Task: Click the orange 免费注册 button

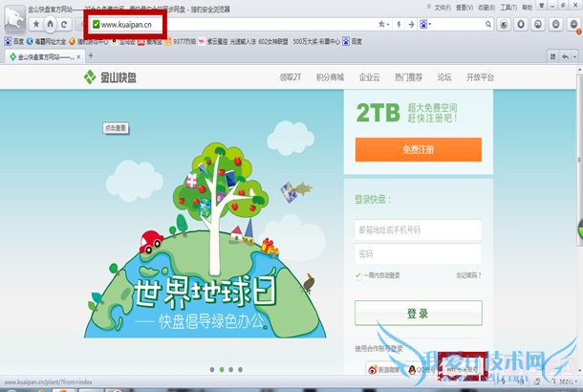Action: [x=419, y=149]
